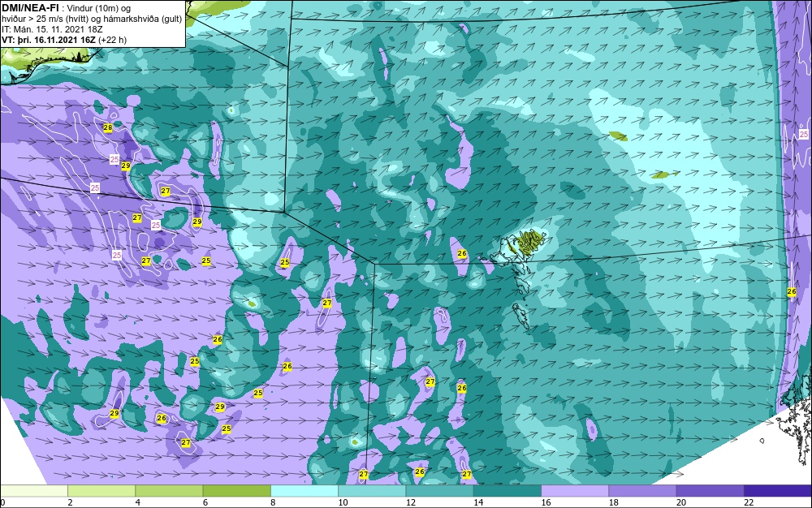Click the yellow "26" label just west of Faroe Islands
The height and width of the screenshot is (508, 812).
[462, 253]
